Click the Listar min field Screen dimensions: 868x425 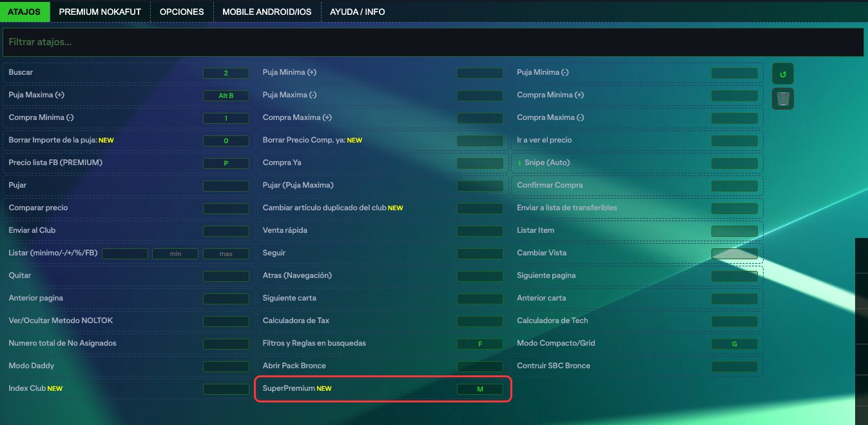[x=175, y=254]
